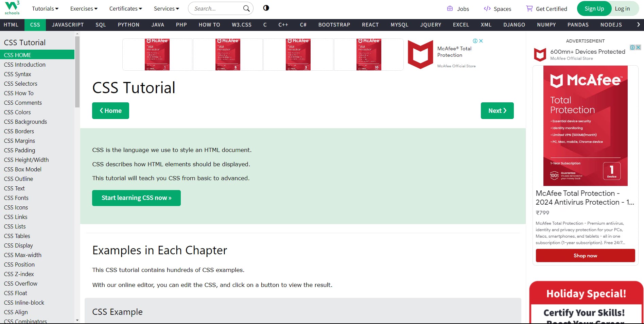Open CSS Box Model in sidebar
The image size is (644, 324).
[37, 169]
